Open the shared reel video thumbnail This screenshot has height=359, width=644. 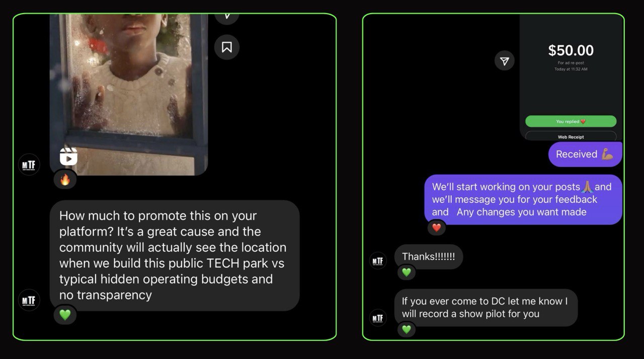(129, 95)
